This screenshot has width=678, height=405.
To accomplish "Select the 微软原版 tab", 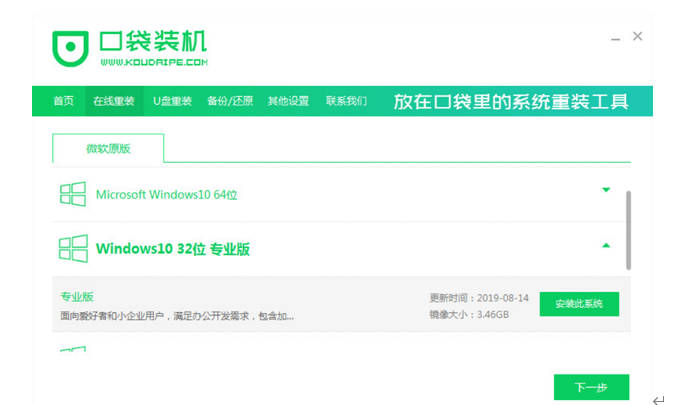I will point(108,148).
